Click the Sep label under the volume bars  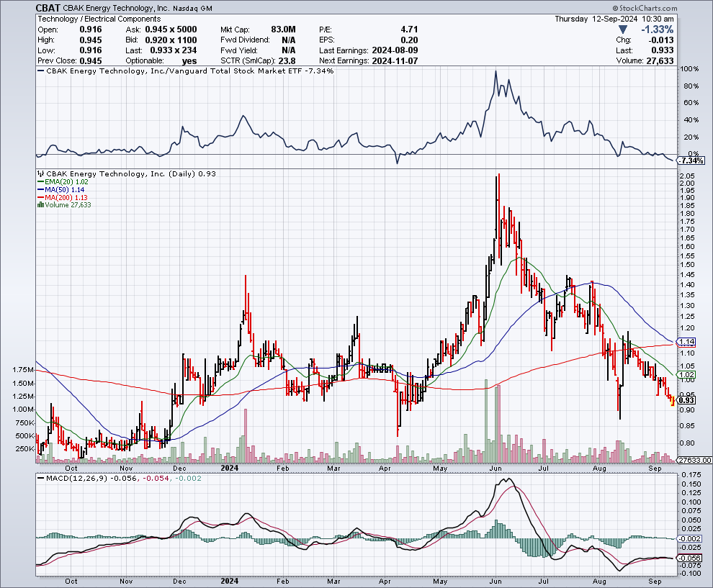[x=655, y=468]
